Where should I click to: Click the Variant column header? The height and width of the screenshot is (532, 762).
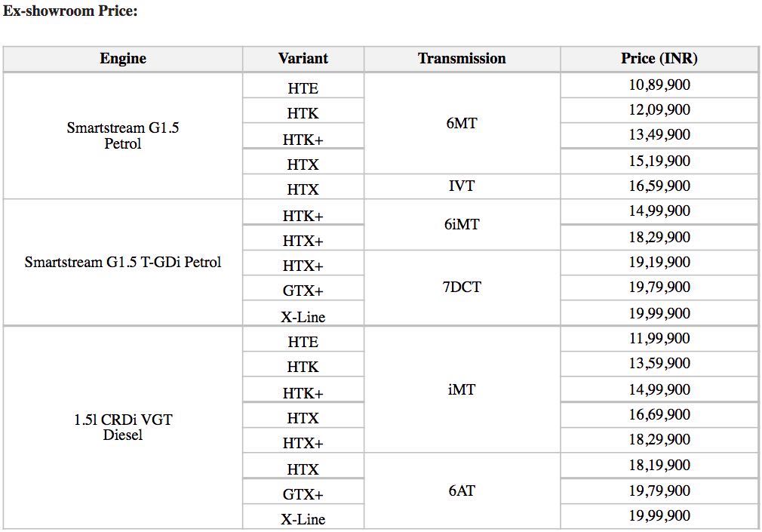[303, 59]
